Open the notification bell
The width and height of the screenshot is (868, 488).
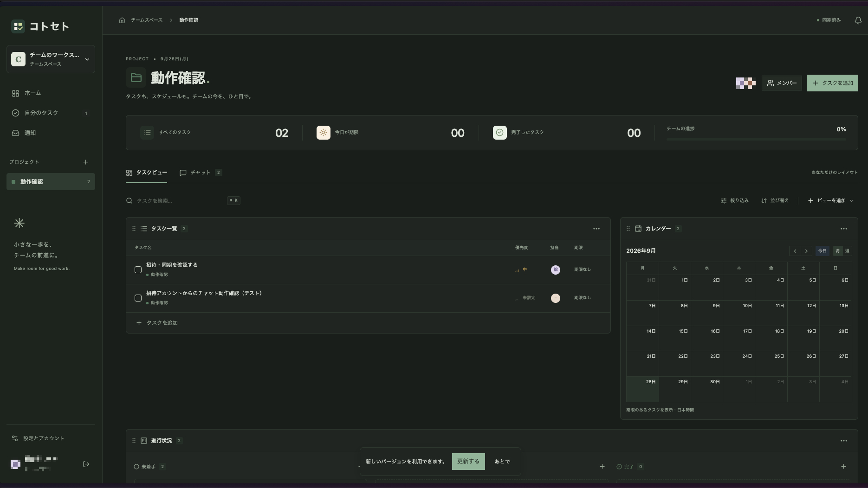[858, 20]
